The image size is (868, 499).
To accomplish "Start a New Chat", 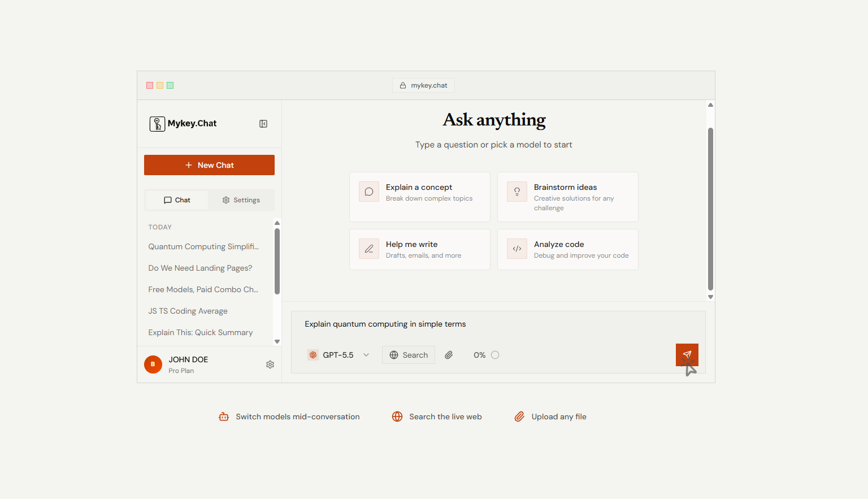I will click(x=209, y=165).
